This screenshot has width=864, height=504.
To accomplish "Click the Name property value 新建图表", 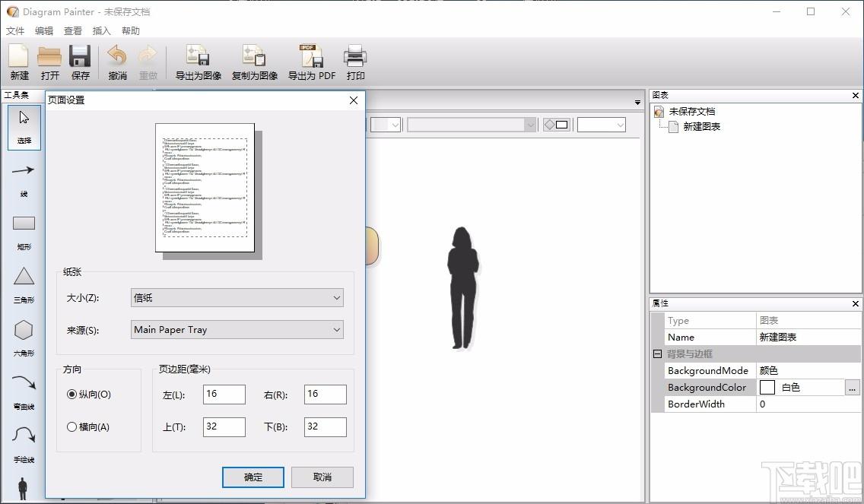I will pyautogui.click(x=777, y=337).
